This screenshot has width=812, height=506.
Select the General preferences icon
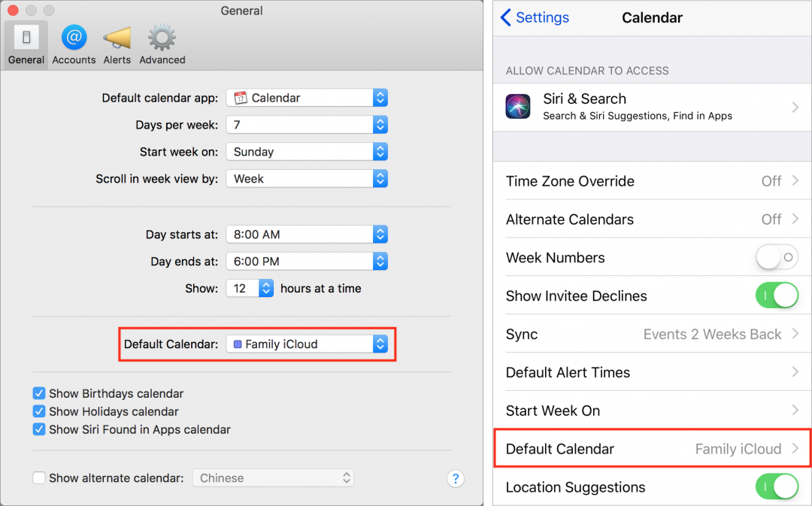point(26,45)
